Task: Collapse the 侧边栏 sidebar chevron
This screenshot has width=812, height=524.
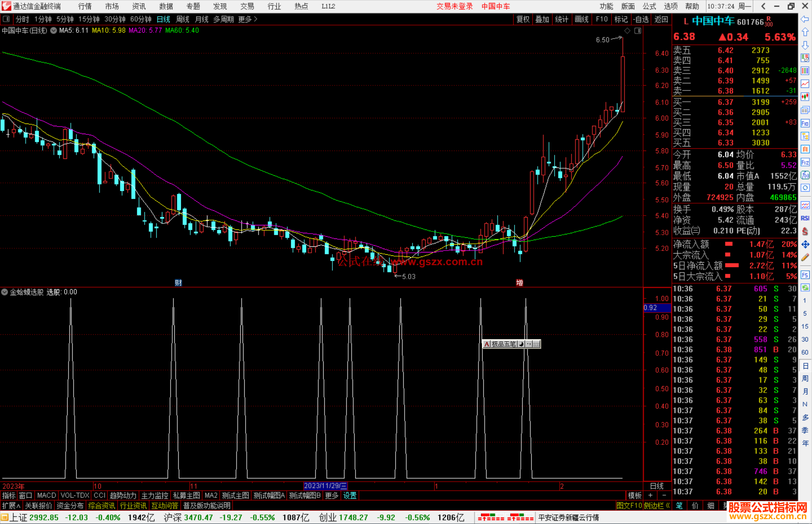Action: pos(668,506)
